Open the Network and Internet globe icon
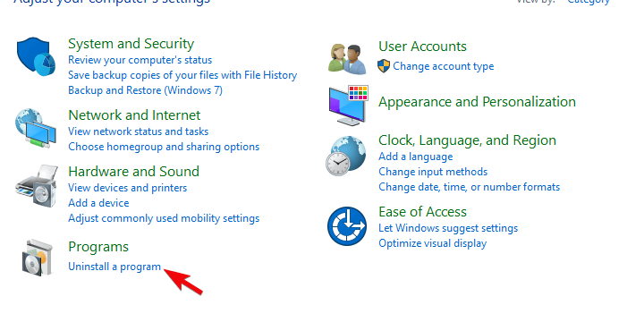Screen dimensions: 644x322 (x=36, y=127)
